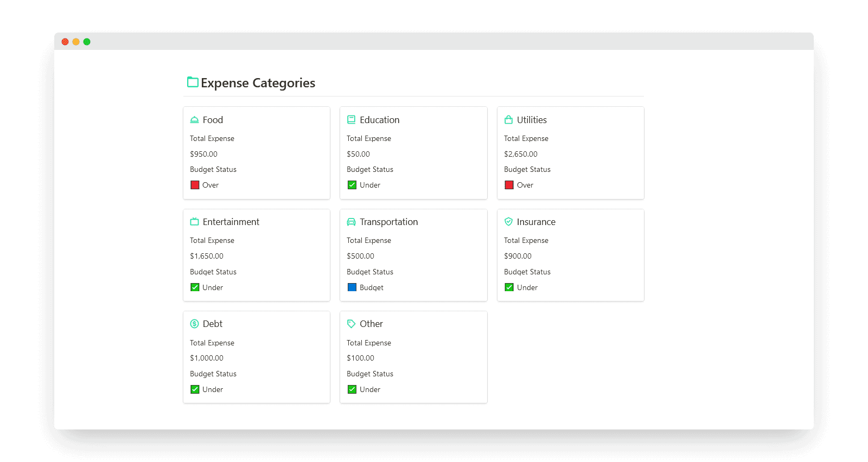Viewport: 868px width, 462px height.
Task: Click the Insurance shield icon
Action: 508,222
